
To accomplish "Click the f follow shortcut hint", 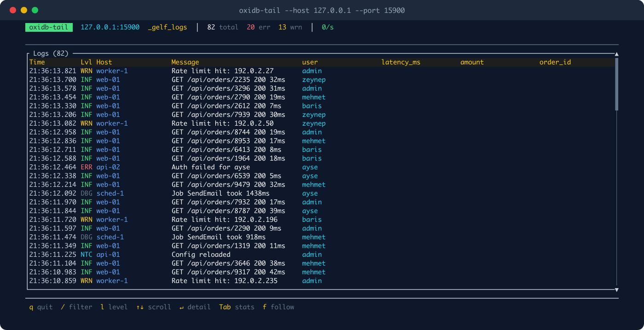I will (x=278, y=307).
